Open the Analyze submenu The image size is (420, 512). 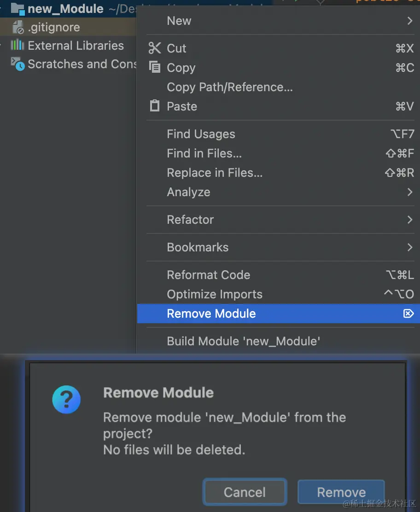coord(188,192)
